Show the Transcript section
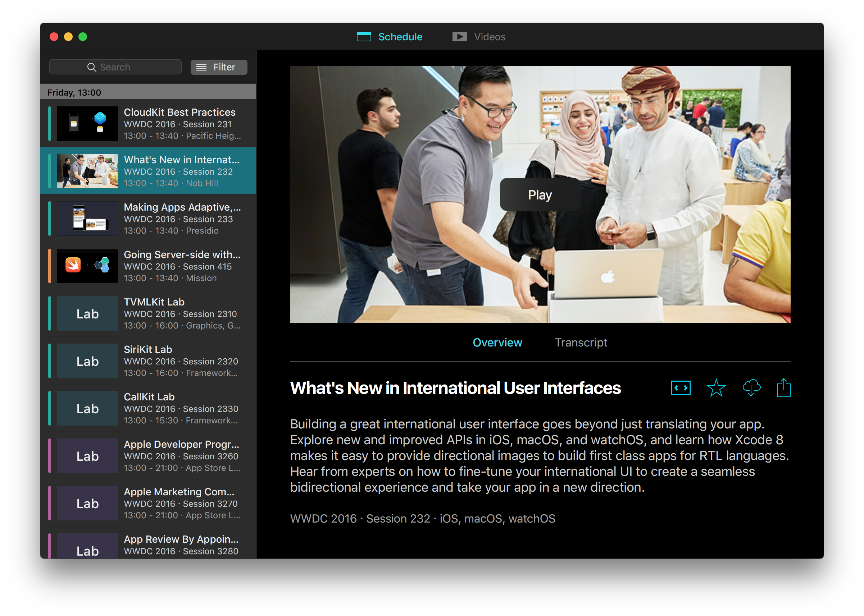Image resolution: width=864 pixels, height=616 pixels. [581, 343]
